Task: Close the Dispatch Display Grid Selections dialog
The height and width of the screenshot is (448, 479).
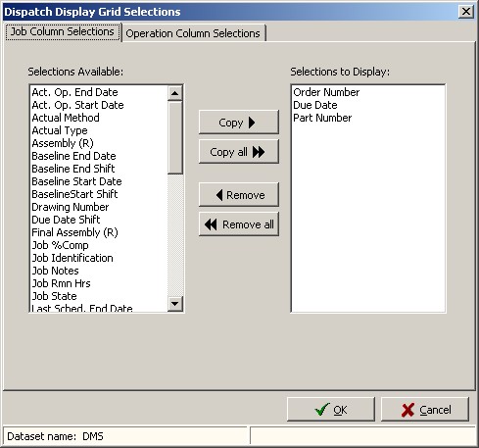Action: (466, 12)
